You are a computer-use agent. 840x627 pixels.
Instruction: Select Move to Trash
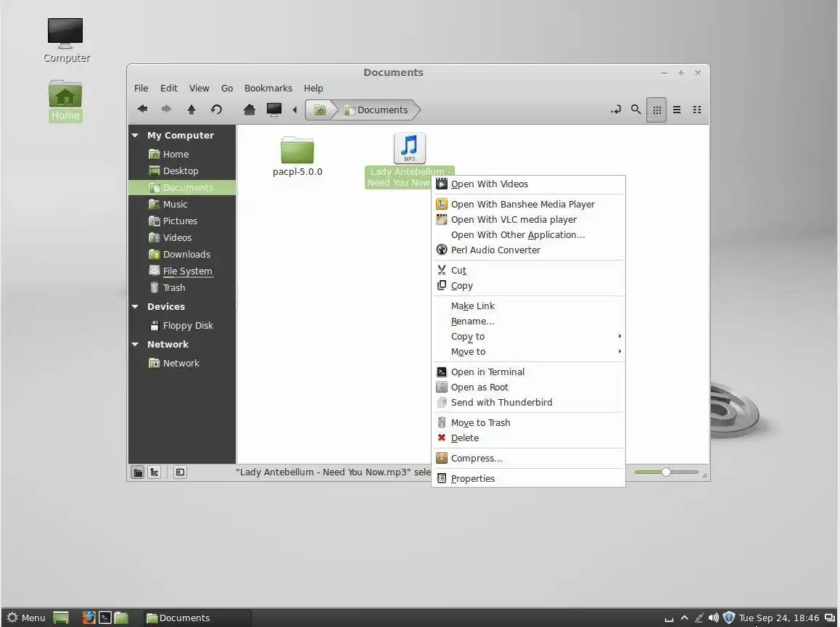(528, 423)
